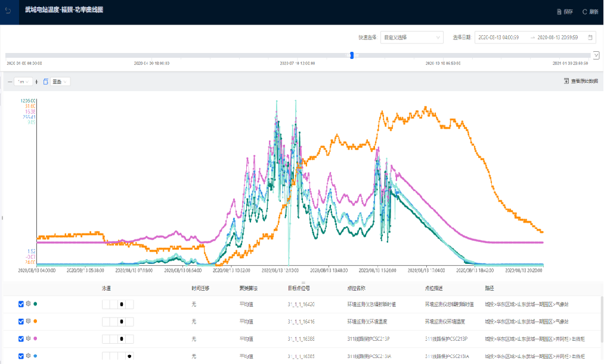Image resolution: width=604 pixels, height=364 pixels.
Task: Open calendar icon in date range field
Action: click(590, 38)
